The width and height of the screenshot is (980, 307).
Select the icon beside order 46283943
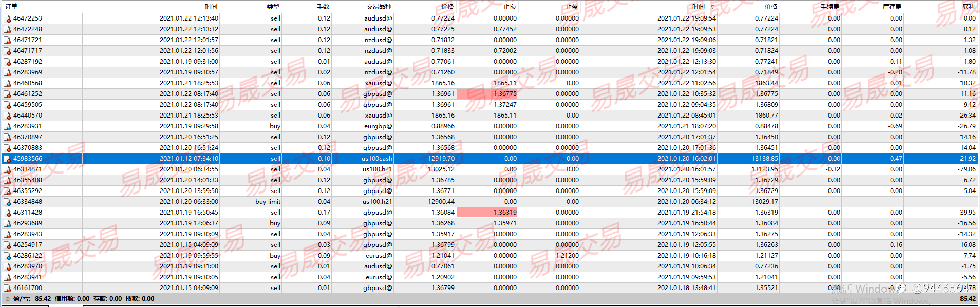point(7,234)
